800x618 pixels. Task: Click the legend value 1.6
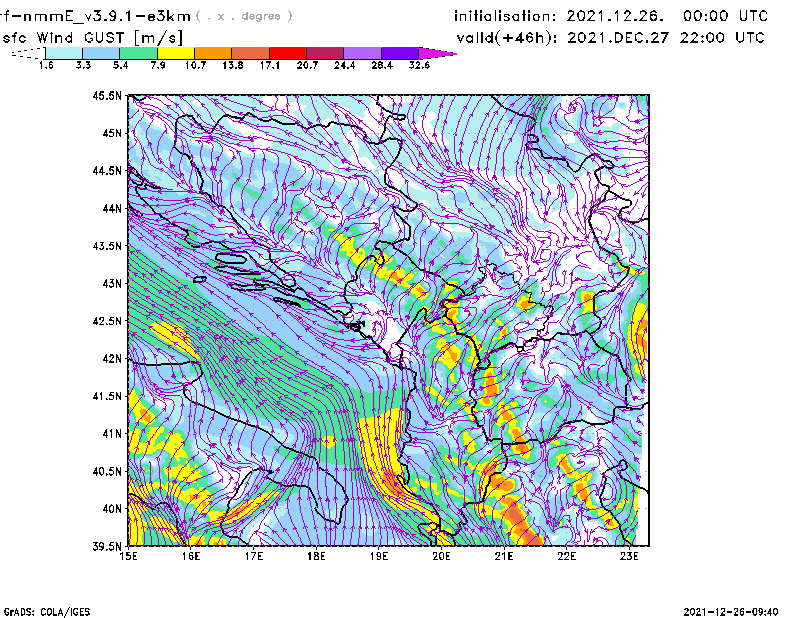(x=46, y=65)
